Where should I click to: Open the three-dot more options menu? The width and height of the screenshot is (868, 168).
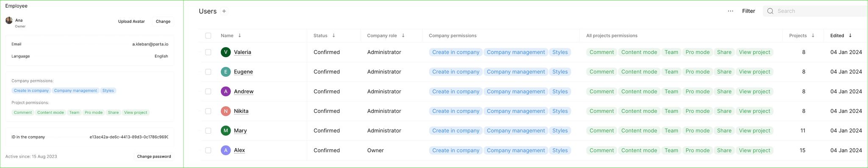[x=730, y=11]
